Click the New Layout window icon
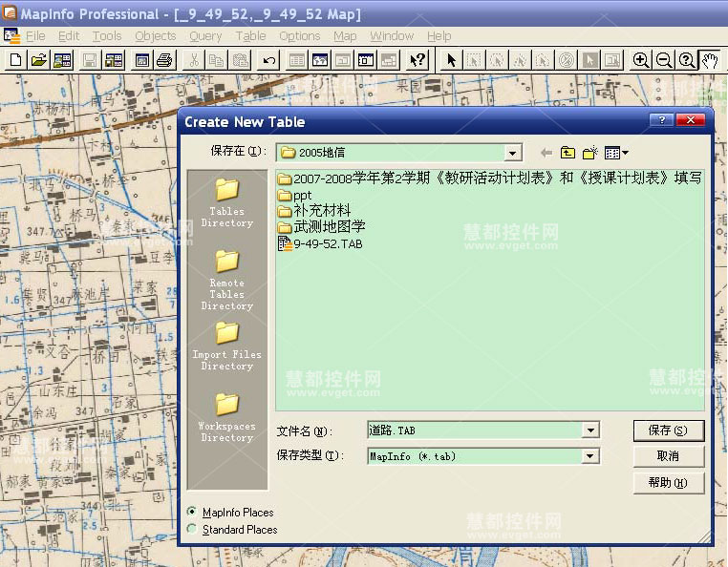 [x=366, y=60]
